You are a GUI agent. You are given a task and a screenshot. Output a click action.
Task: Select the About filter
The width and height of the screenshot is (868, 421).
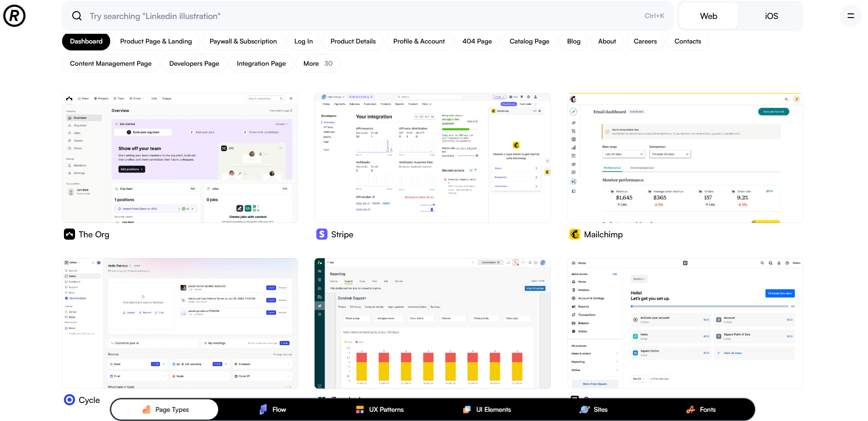[x=607, y=41]
